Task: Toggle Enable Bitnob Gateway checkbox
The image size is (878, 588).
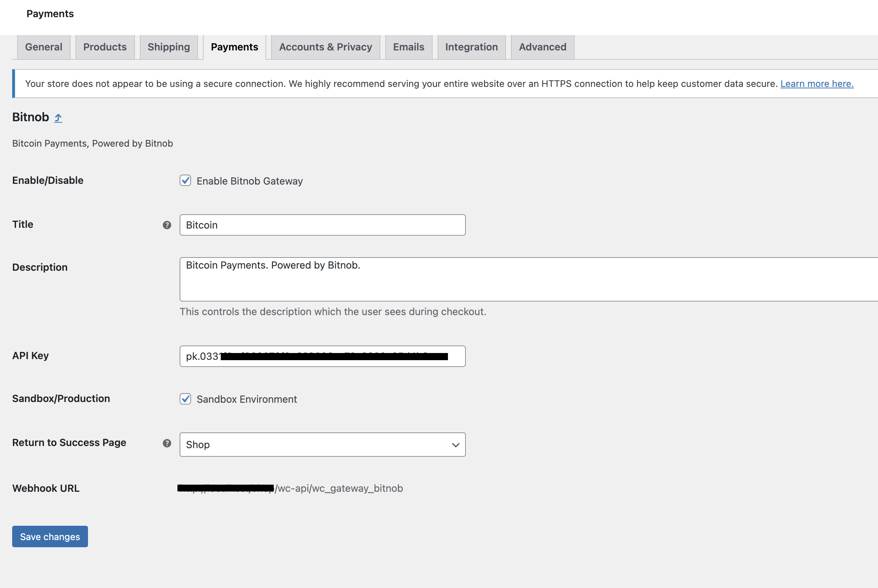Action: tap(185, 180)
